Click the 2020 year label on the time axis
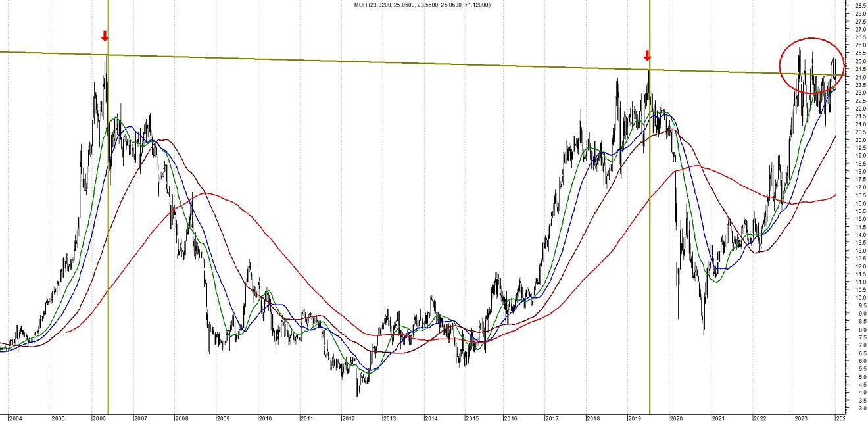Viewport: 868px width, 421px height. click(675, 418)
